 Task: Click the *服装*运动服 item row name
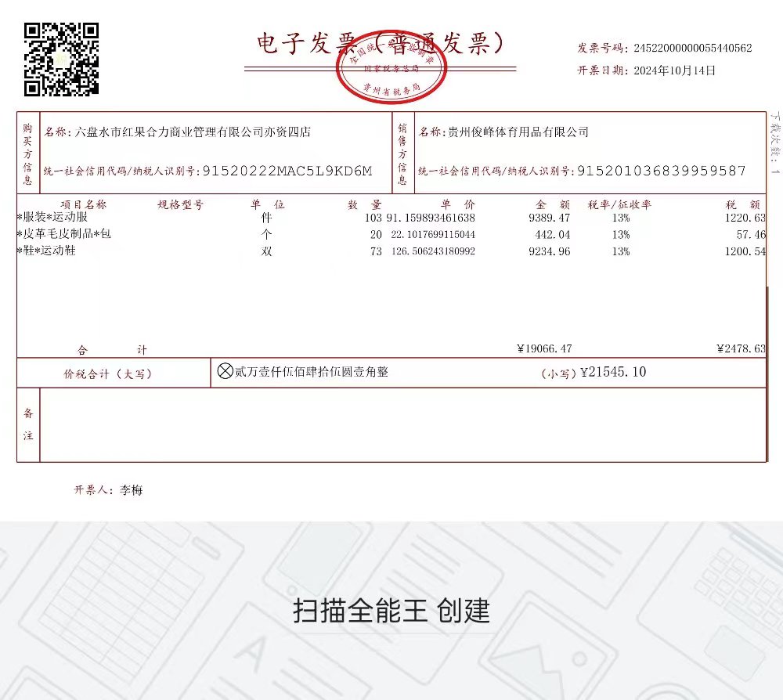pos(52,218)
